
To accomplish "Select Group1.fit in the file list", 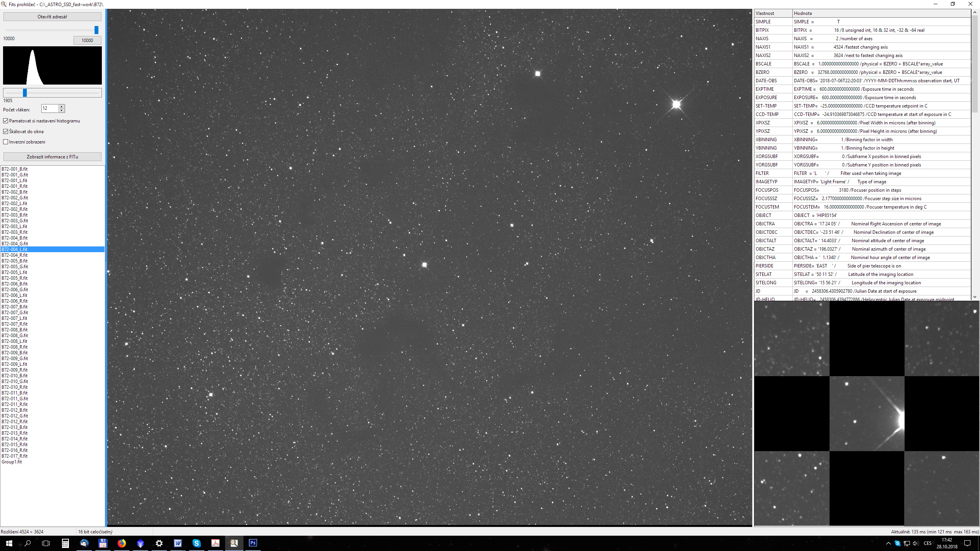I will click(x=12, y=462).
